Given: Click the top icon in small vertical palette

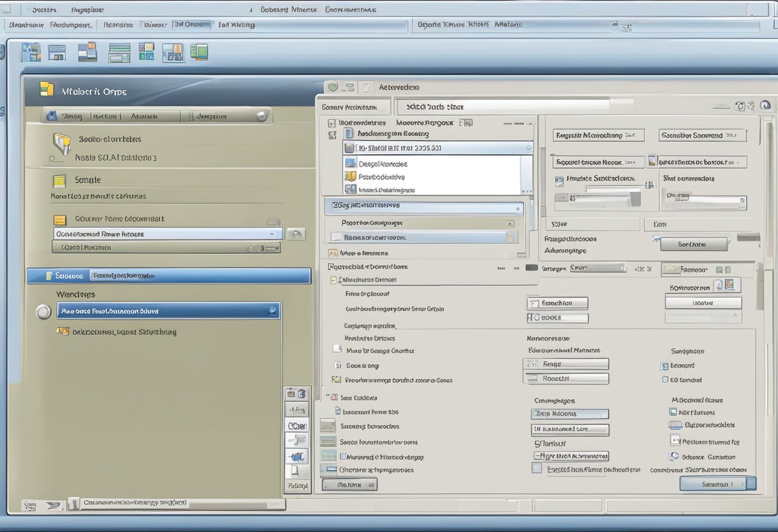Looking at the screenshot, I should pyautogui.click(x=297, y=394).
